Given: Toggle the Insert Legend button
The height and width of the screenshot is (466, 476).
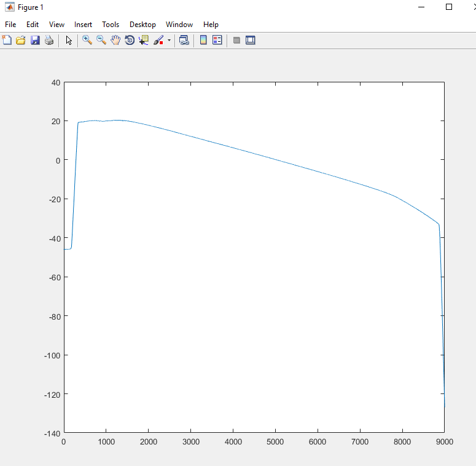Looking at the screenshot, I should [x=217, y=41].
